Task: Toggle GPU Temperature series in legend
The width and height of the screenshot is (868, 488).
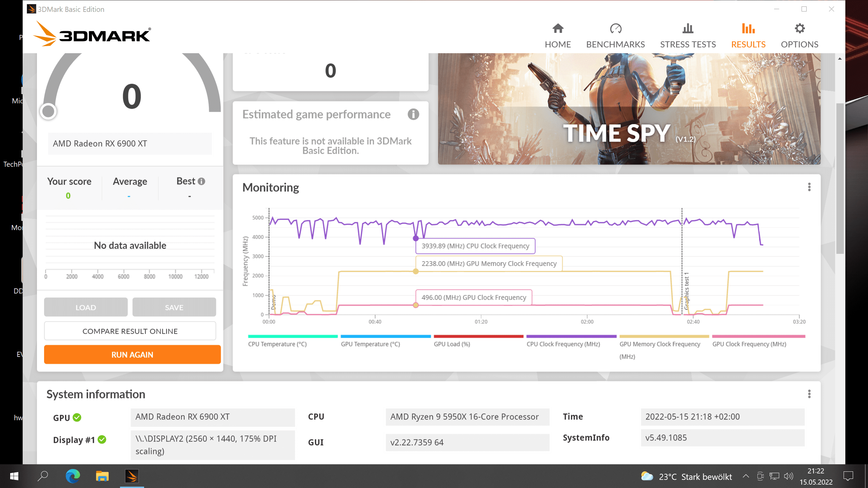Action: 386,341
